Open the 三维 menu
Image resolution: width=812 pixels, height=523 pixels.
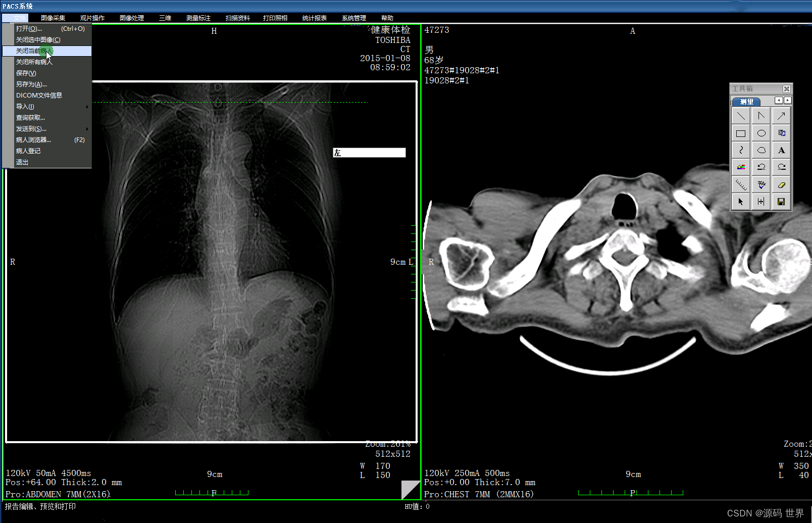165,18
